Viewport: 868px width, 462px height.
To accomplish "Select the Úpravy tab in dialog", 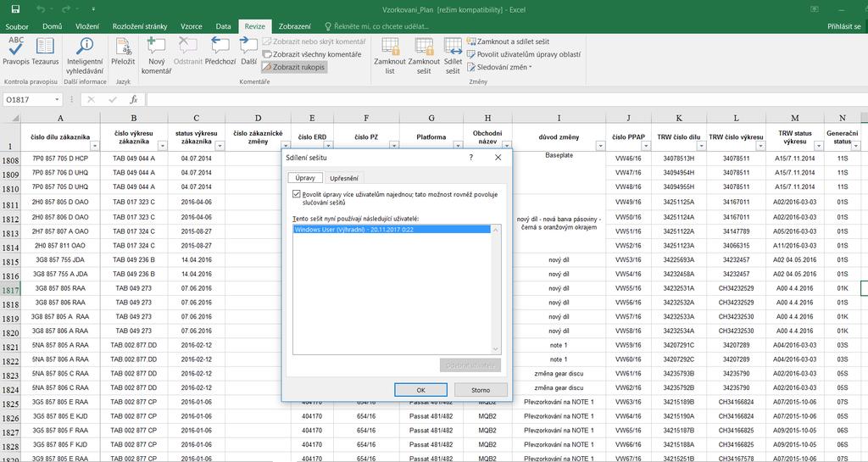I will click(x=305, y=178).
